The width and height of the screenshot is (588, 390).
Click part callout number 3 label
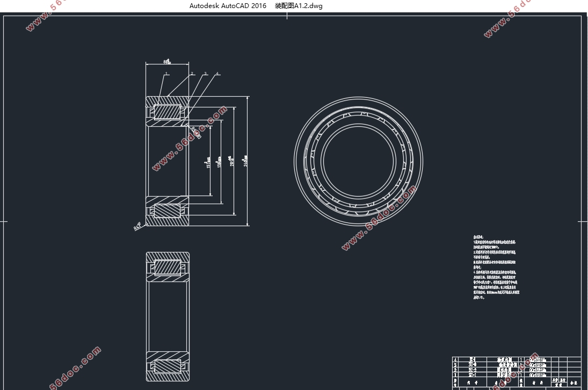pos(205,74)
